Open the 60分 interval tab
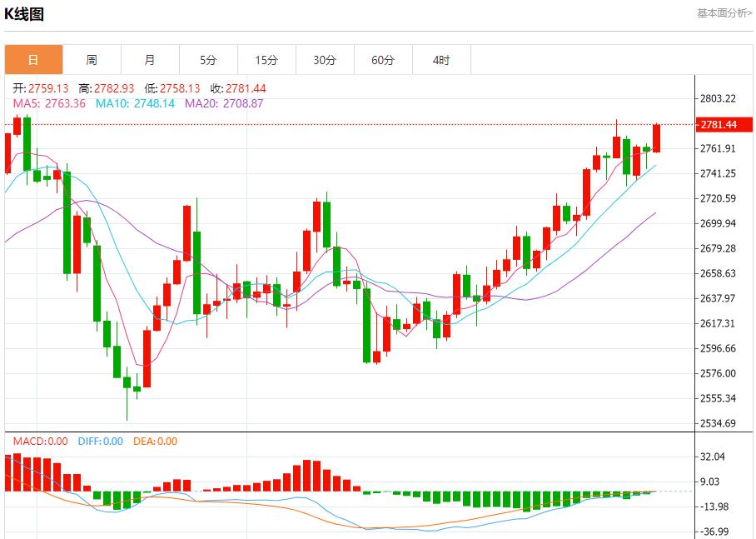756x539 pixels. [x=383, y=60]
